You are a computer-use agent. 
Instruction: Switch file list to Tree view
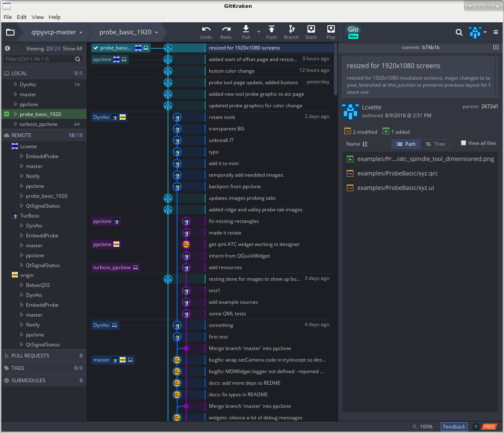[435, 144]
